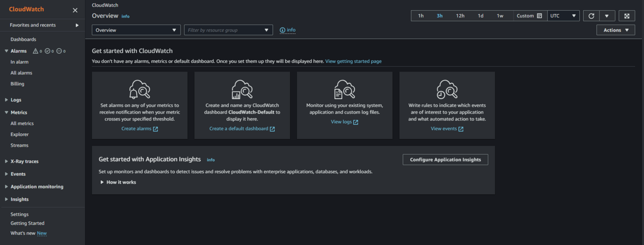Expand the How it works disclosure

click(x=118, y=182)
